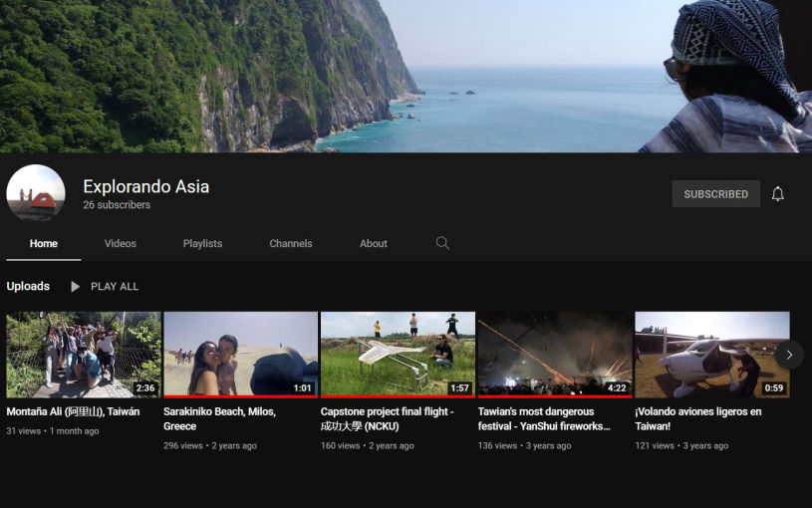Open the channel search magnifier icon
This screenshot has height=508, width=812.
coord(442,243)
